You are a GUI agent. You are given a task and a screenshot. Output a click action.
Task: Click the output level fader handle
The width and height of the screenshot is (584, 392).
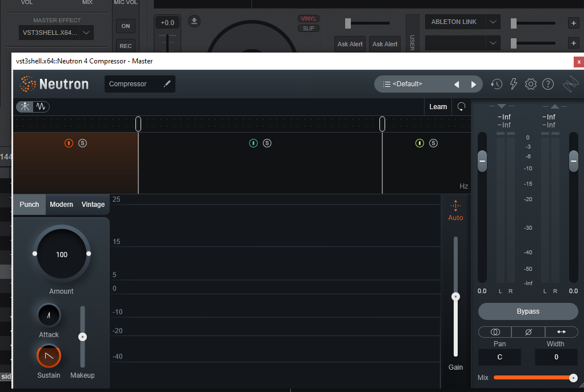574,161
